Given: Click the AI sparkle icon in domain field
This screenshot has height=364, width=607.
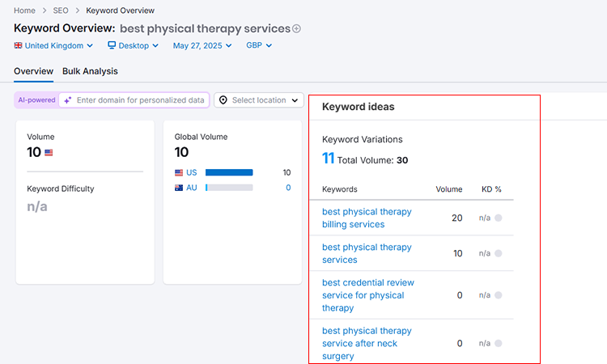Looking at the screenshot, I should tap(68, 100).
